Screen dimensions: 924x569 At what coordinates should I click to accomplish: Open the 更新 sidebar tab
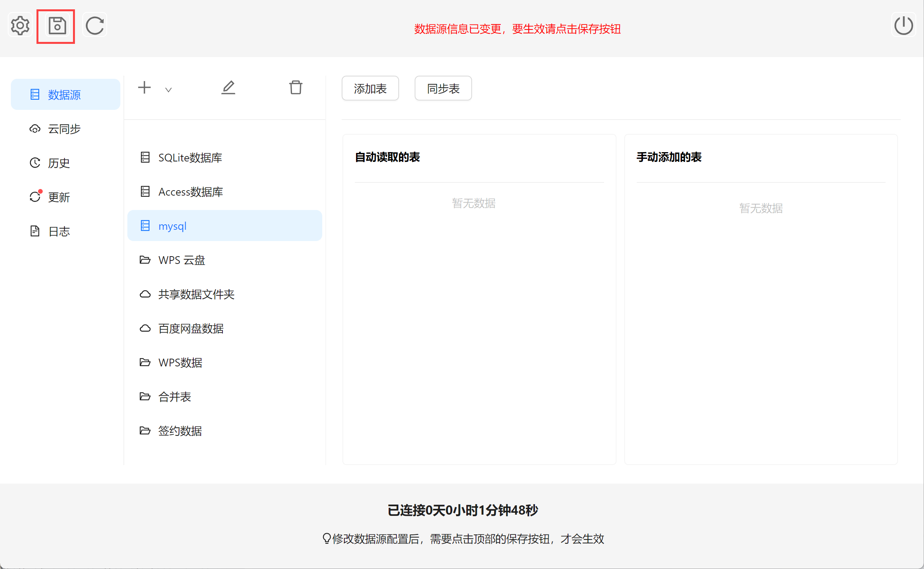point(66,197)
